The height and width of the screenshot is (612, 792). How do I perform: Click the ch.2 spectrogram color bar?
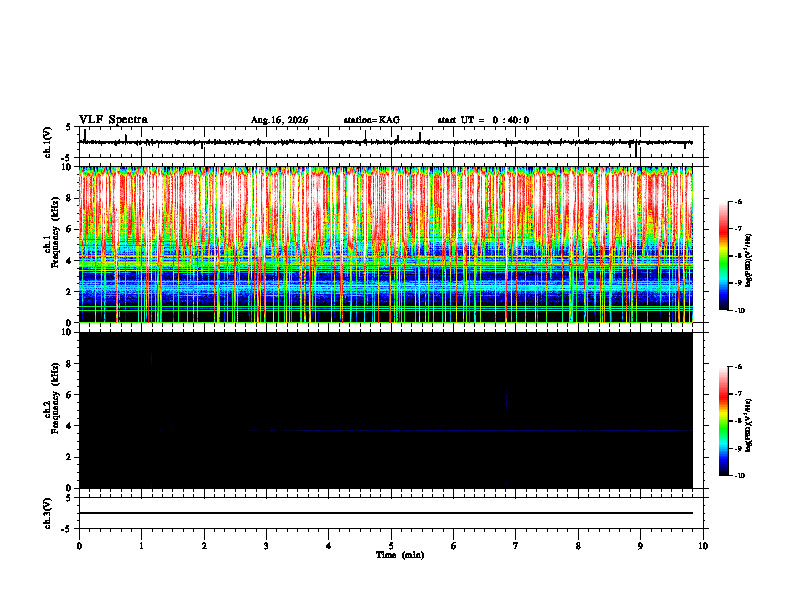pos(723,421)
